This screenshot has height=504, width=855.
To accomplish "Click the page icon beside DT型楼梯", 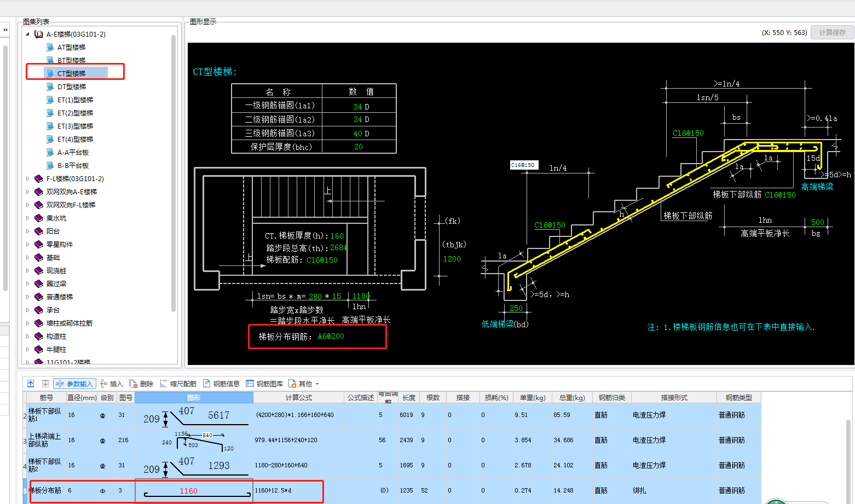I will click(50, 86).
